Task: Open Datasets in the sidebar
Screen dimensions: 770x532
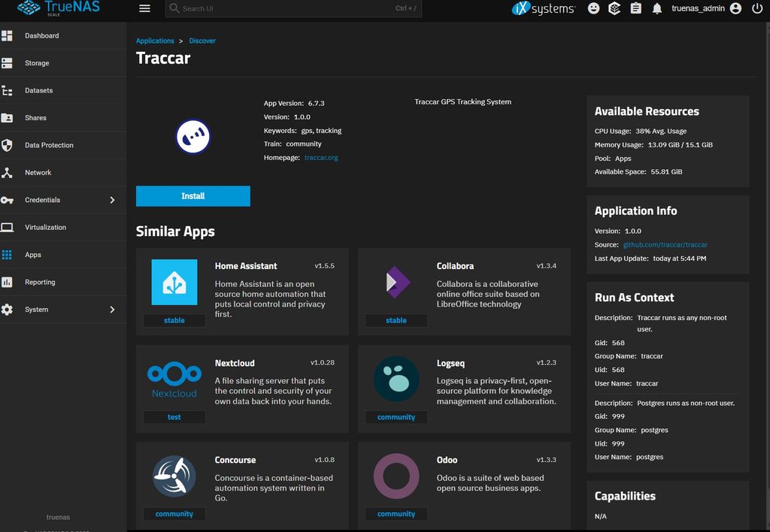Action: pyautogui.click(x=39, y=90)
